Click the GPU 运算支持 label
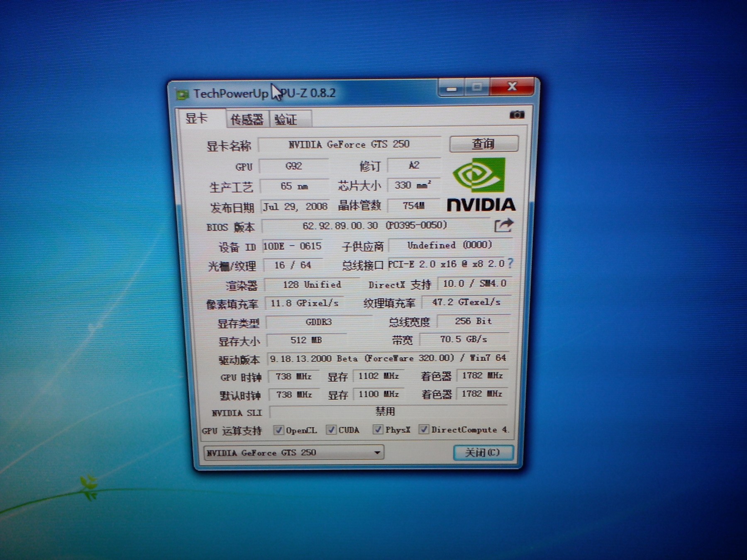 [x=232, y=431]
